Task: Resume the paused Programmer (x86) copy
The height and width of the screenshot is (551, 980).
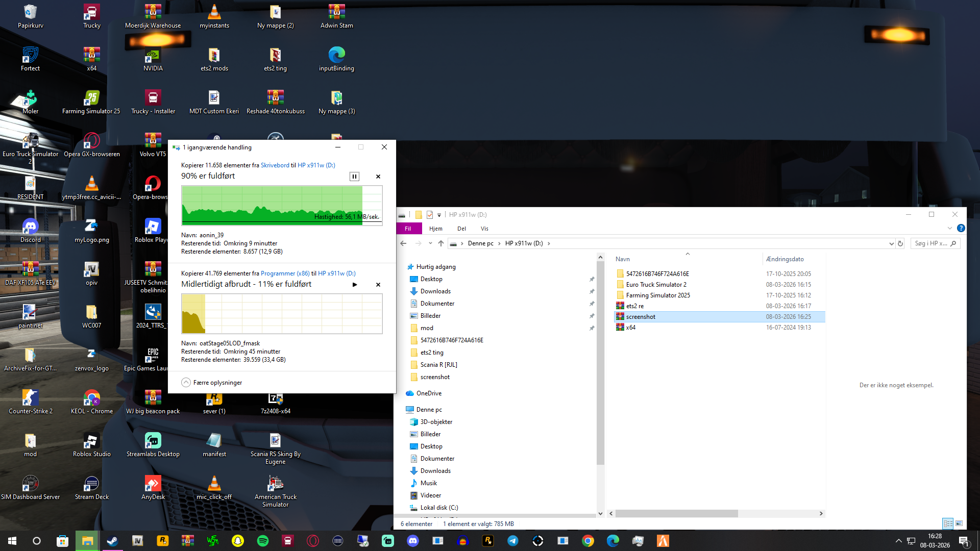Action: [355, 285]
